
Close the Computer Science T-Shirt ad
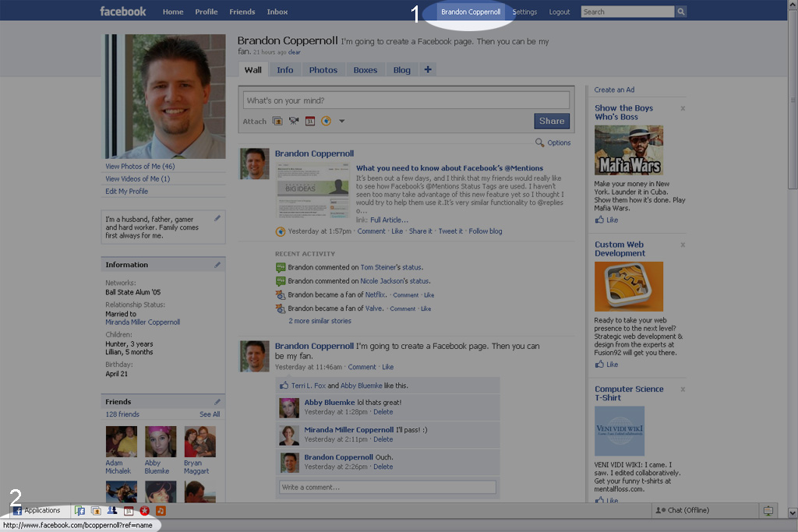point(683,389)
